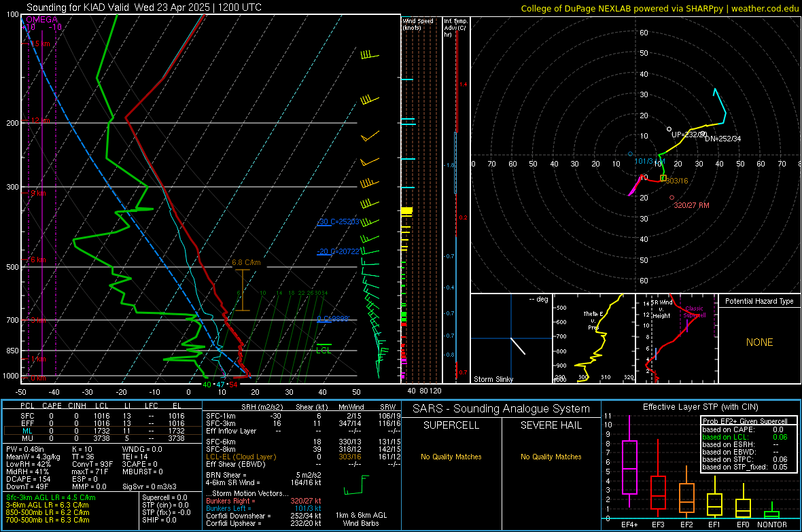Select the MU parcel row
This screenshot has height=532, width=802.
[x=103, y=438]
